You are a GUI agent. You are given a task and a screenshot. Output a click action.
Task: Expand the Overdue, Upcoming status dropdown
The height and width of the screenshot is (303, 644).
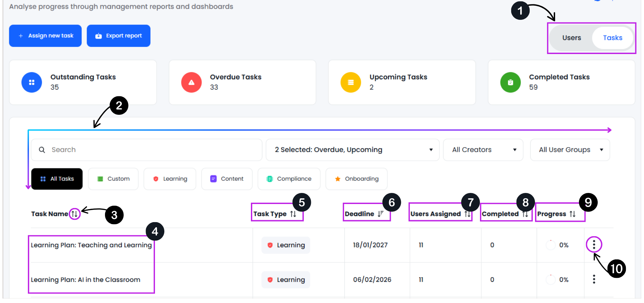pyautogui.click(x=352, y=150)
